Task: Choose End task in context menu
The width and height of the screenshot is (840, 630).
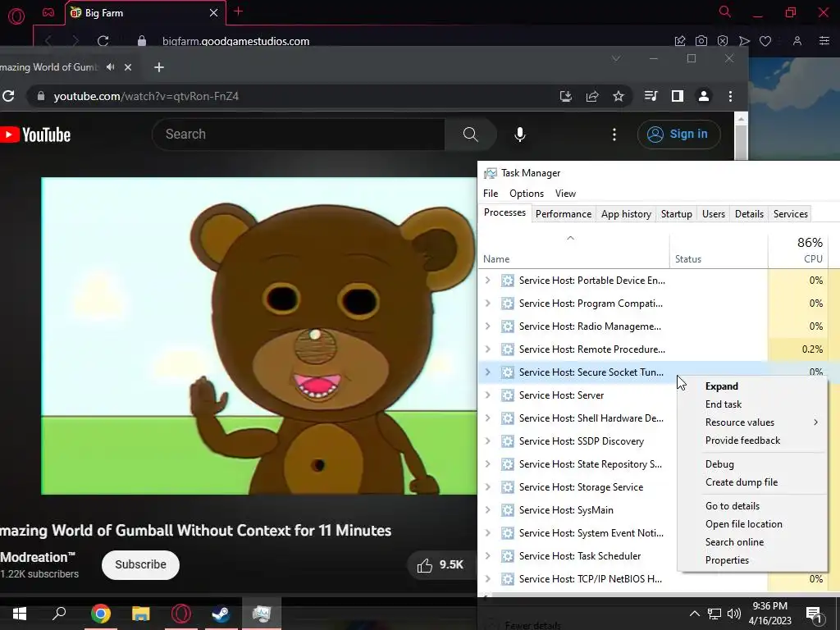Action: 752,404
